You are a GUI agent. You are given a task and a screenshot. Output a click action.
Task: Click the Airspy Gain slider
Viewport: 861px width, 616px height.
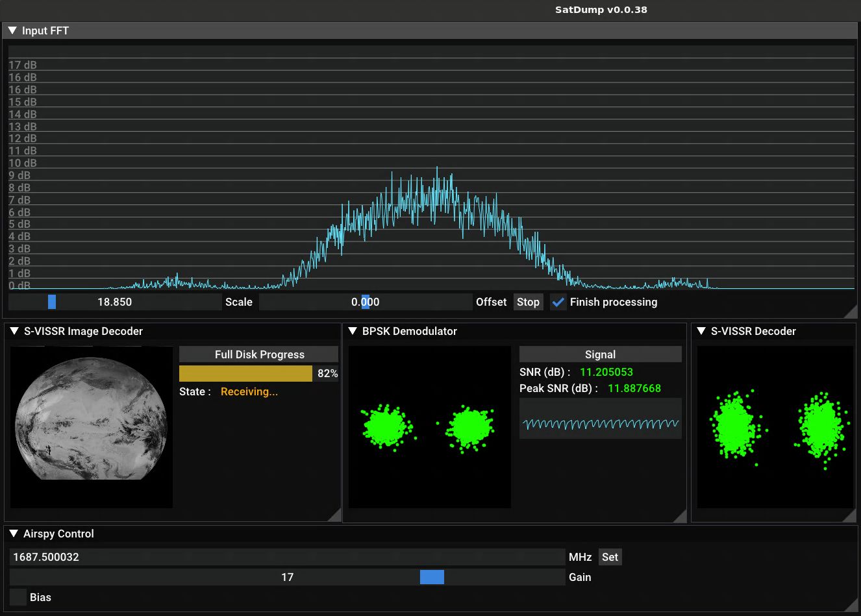coord(287,577)
